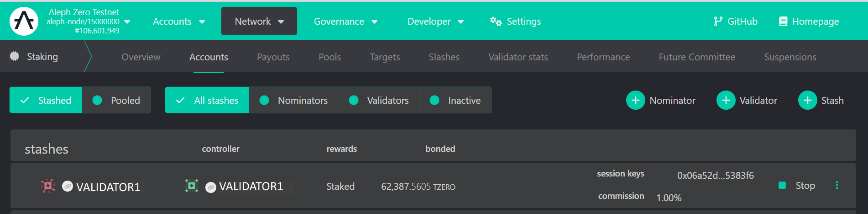This screenshot has width=868, height=214.
Task: Click the plus icon beside Stash
Action: [x=807, y=100]
